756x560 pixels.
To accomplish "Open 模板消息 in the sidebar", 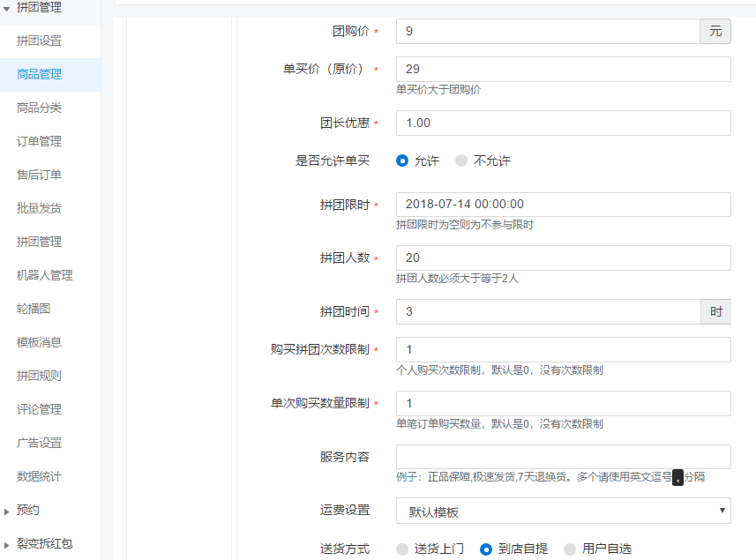I will point(39,342).
